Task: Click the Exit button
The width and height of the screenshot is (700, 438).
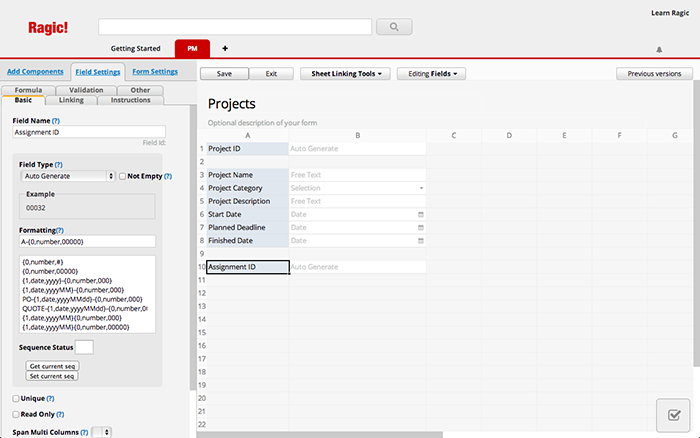Action: coord(271,74)
